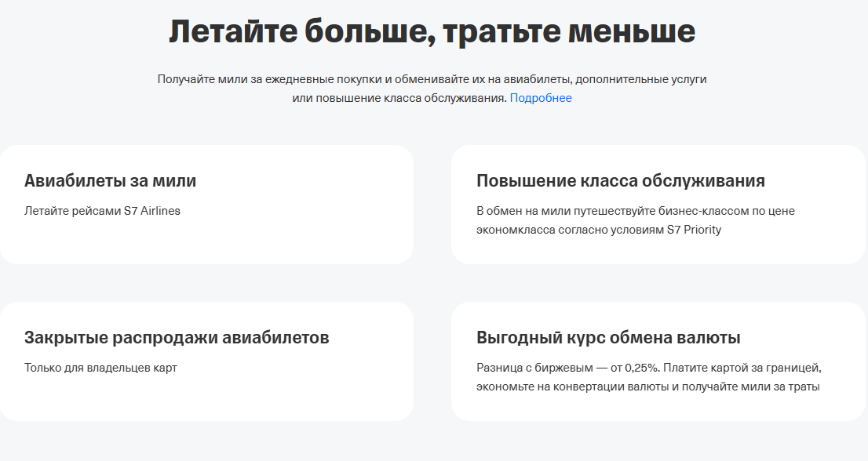
Task: Click the text Только для владельцев карт
Action: point(100,368)
